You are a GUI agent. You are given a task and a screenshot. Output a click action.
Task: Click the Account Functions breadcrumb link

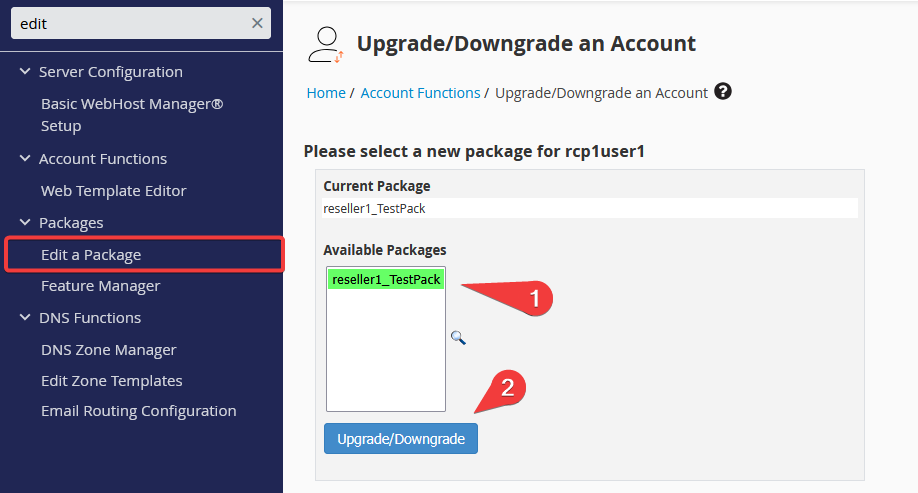coord(420,93)
